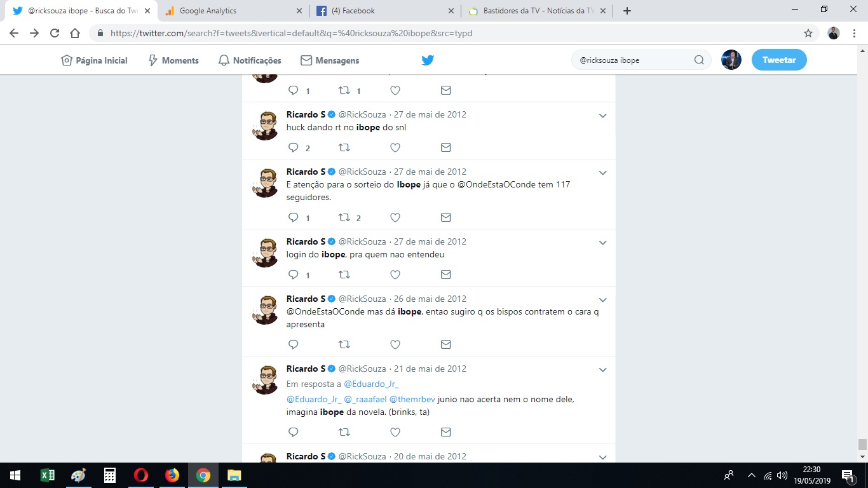Open Notificações bell in Twitter nav
The height and width of the screenshot is (488, 868).
[x=249, y=60]
